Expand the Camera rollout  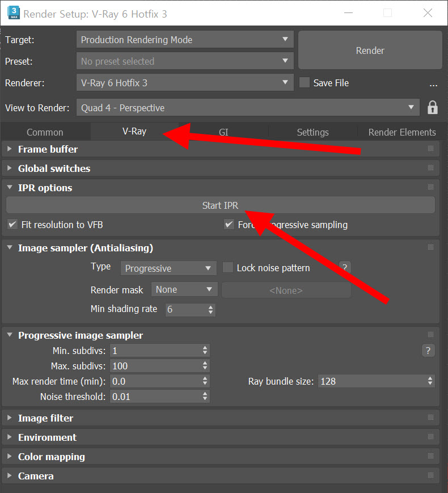[10, 476]
